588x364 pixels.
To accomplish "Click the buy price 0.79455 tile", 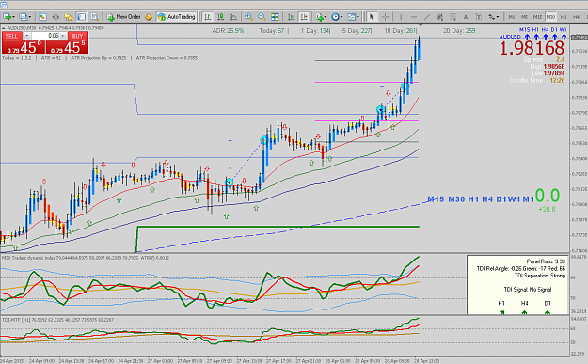I will (x=67, y=47).
